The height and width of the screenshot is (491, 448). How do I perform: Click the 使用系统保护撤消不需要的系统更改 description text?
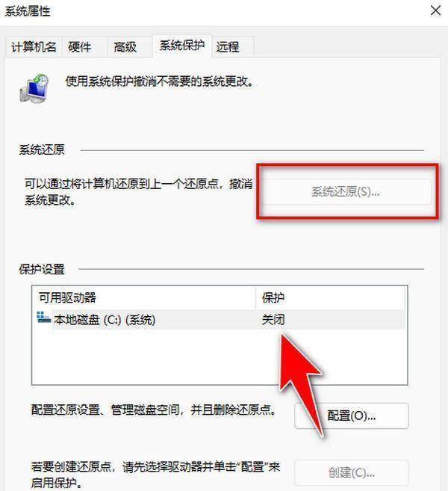pos(160,81)
